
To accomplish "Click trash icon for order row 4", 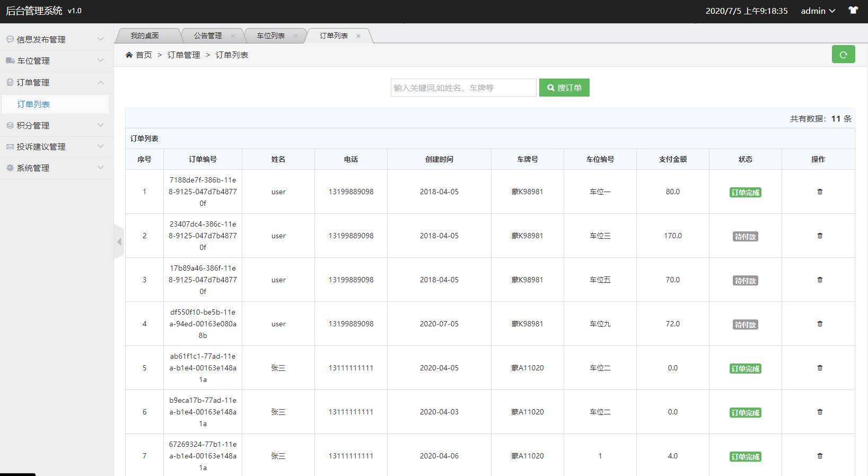I will 819,324.
